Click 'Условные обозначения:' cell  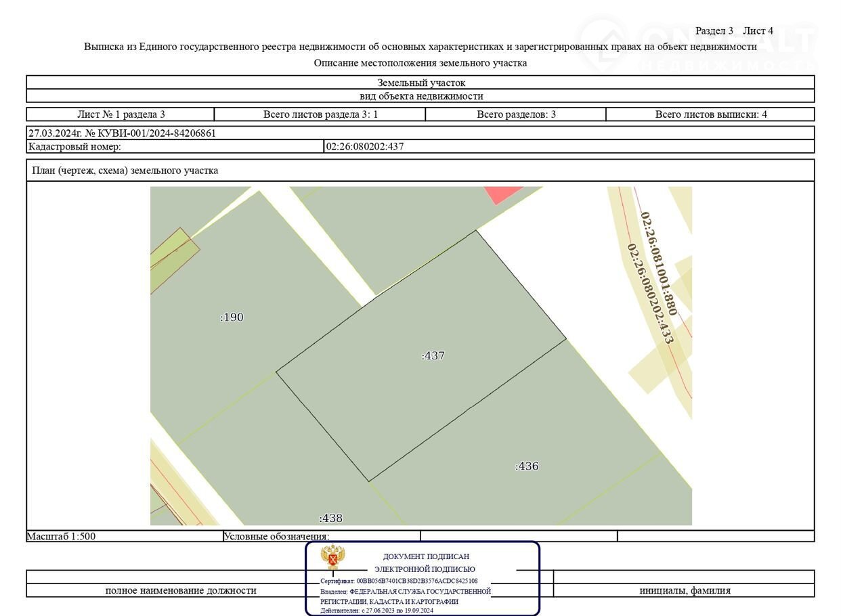point(276,537)
